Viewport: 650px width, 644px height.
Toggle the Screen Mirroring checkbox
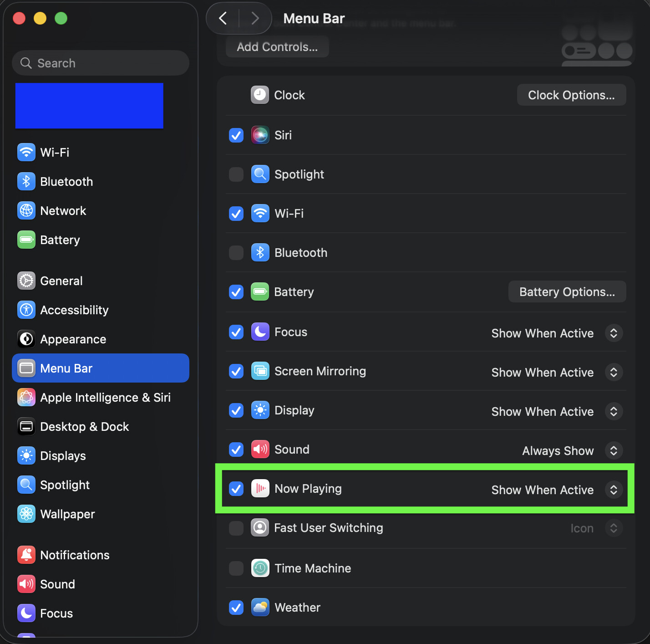[236, 371]
